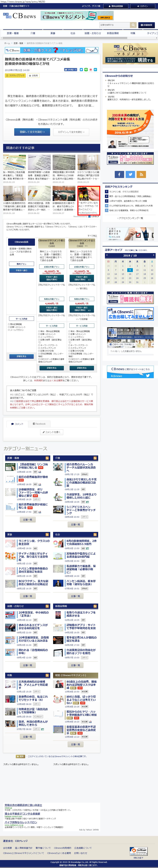The image size is (158, 868).
Task: Click the Facebook いいね button under article title
Action: coord(71,70)
